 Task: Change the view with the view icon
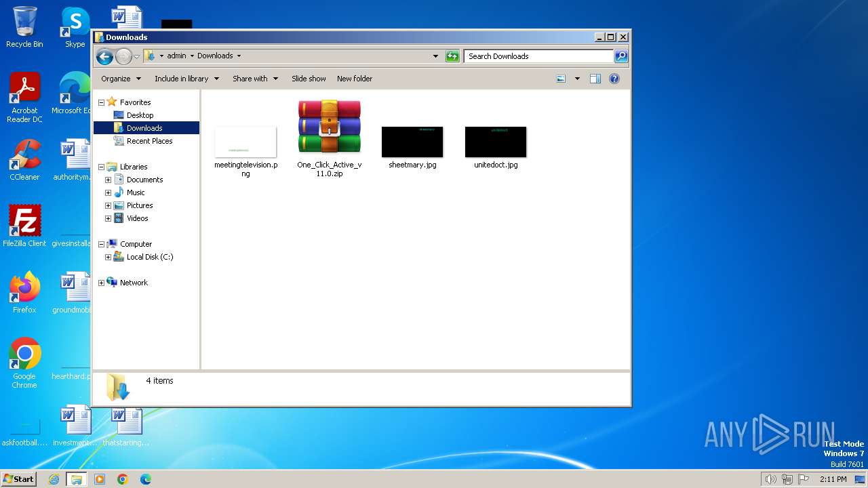(x=561, y=79)
